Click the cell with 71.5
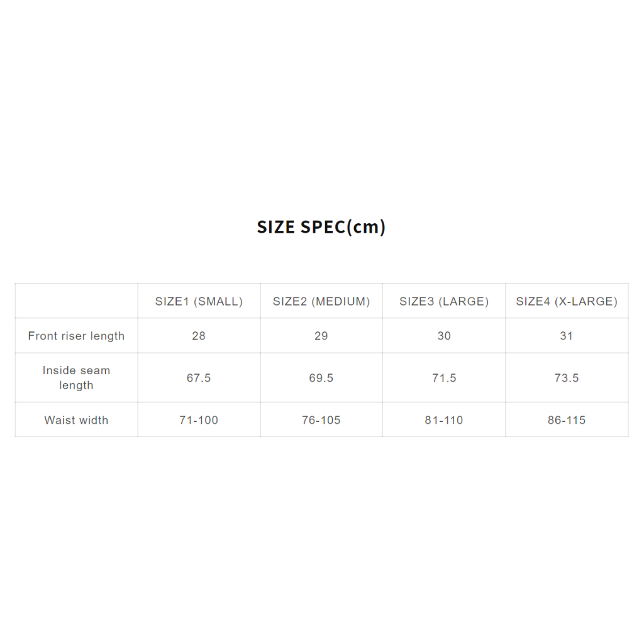Screen dimensions: 644x644 pos(444,378)
